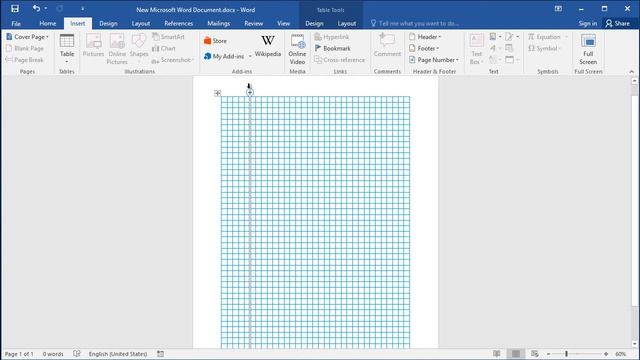Open the Page Number dropdown

pyautogui.click(x=434, y=60)
